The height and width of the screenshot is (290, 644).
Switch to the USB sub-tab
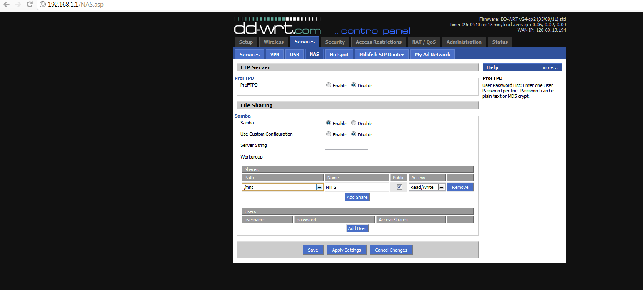tap(295, 55)
